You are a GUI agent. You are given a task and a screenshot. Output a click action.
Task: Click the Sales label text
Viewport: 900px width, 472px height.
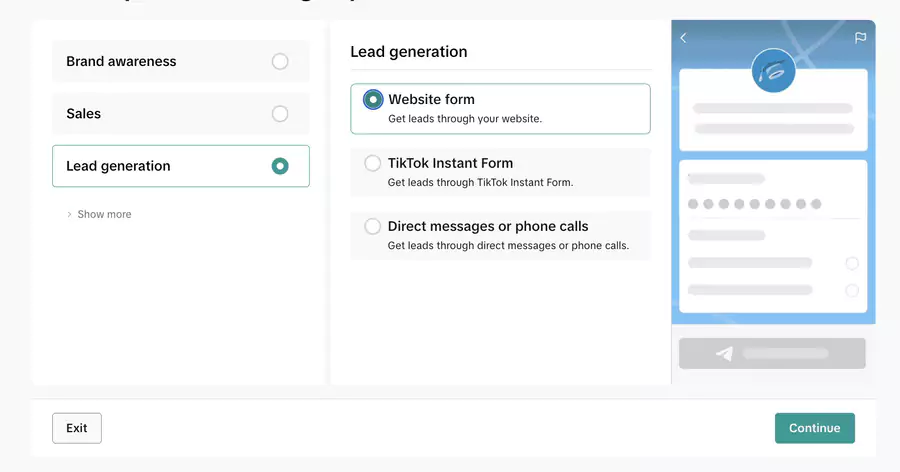(83, 114)
